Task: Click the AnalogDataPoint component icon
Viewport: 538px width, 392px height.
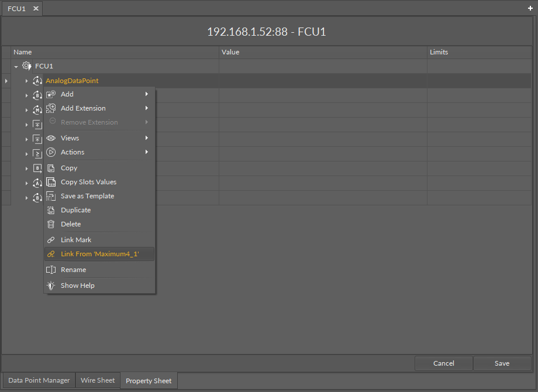Action: [38, 81]
